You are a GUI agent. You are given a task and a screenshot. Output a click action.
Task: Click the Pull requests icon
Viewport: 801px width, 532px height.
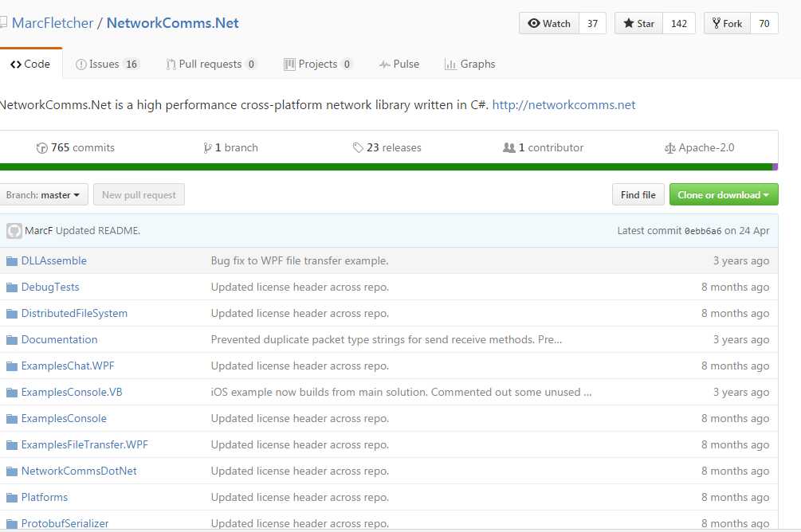pos(171,65)
